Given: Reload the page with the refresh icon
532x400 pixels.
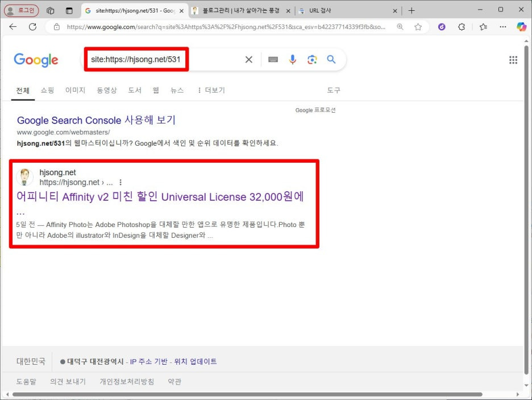Looking at the screenshot, I should 32,27.
